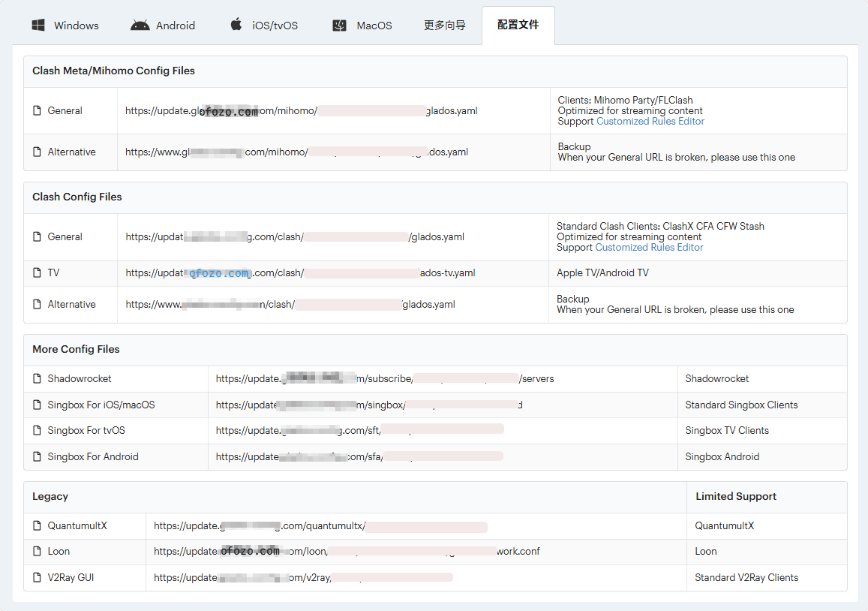868x611 pixels.
Task: Click the Windows logo icon in tabs
Action: pyautogui.click(x=38, y=26)
